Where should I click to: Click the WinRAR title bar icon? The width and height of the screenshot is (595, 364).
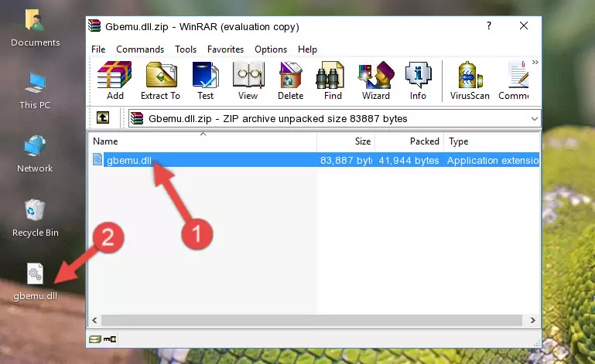coord(94,26)
